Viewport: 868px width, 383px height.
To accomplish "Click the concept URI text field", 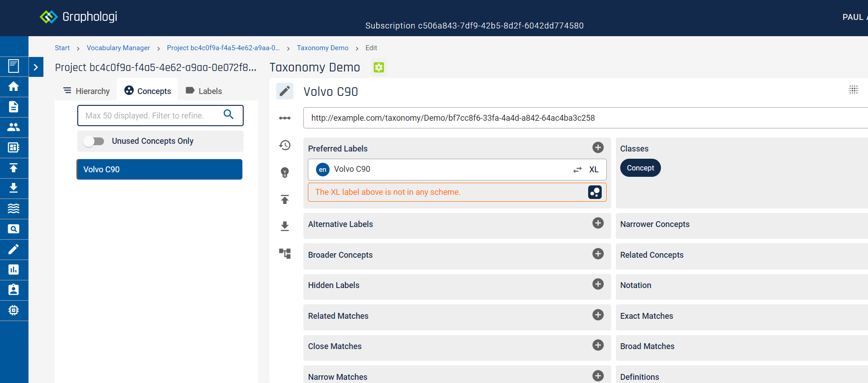I will click(585, 118).
